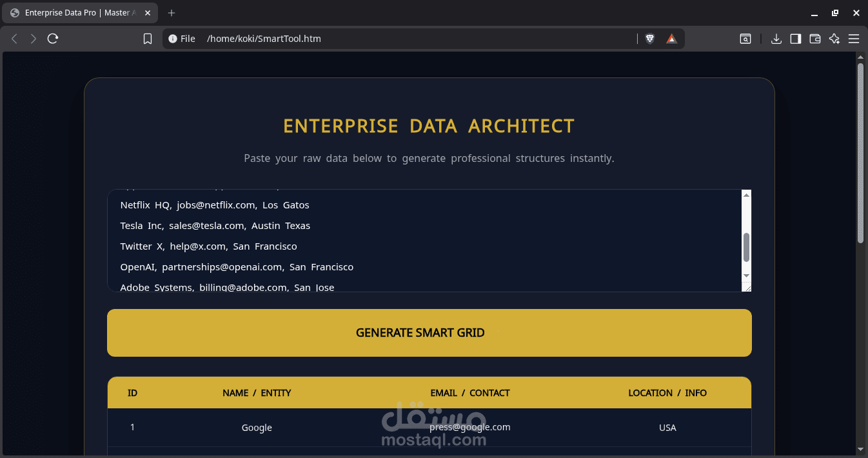This screenshot has height=458, width=868.
Task: Click ID cell 1 in Google row
Action: click(x=132, y=427)
